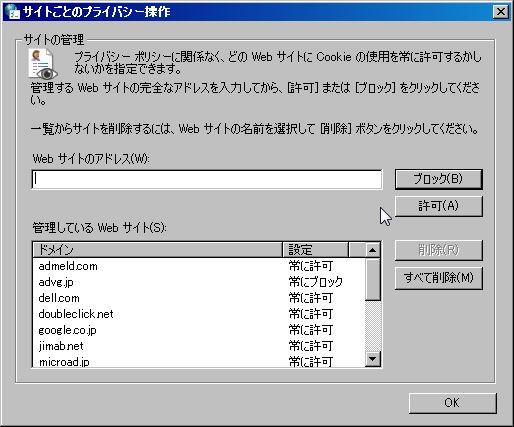
Task: Confirm the dialog with OK
Action: 452,403
